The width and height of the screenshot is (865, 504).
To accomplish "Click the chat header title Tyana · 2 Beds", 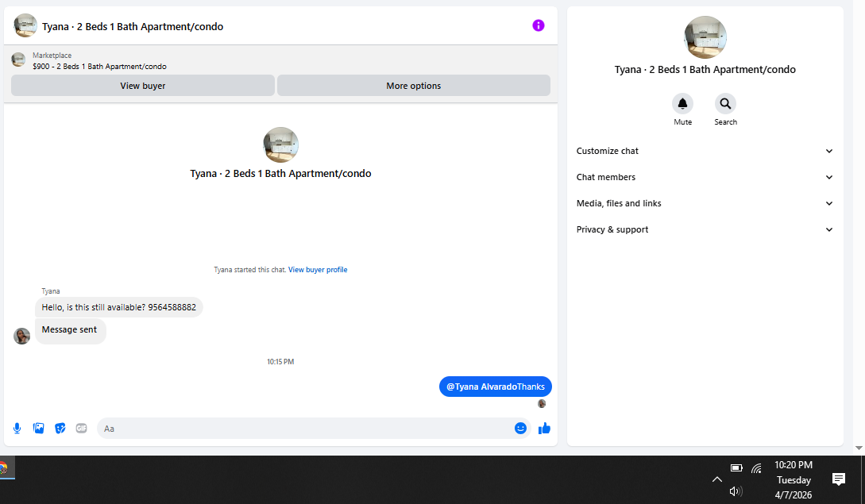I will (133, 26).
